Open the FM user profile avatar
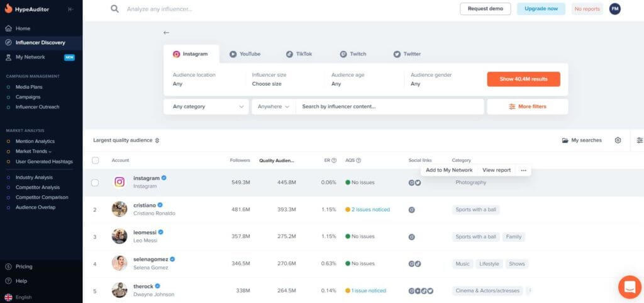The height and width of the screenshot is (303, 644). click(614, 9)
